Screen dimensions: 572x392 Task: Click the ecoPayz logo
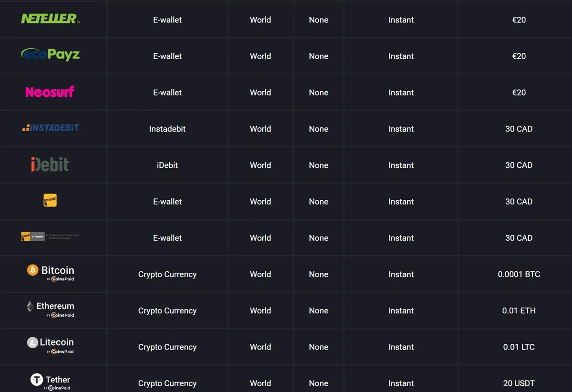point(50,55)
